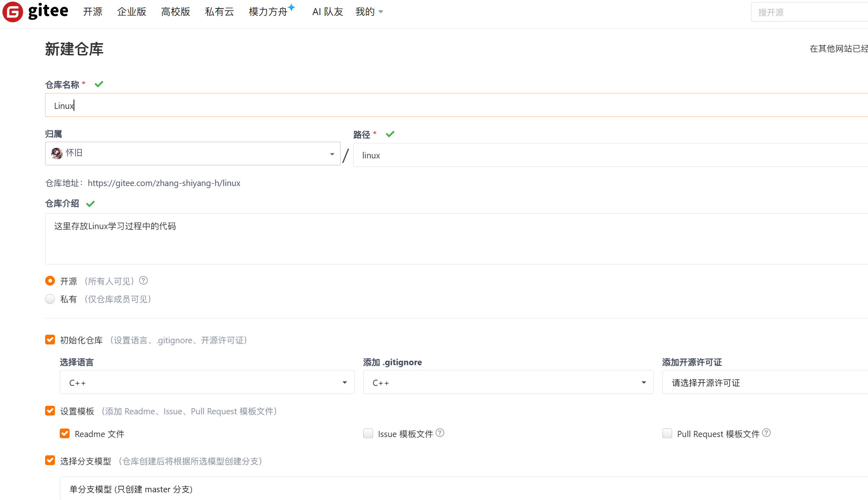Screen dimensions: 868x500
Task: Open the help tooltip next to 开源 visibility option
Action: pos(143,280)
